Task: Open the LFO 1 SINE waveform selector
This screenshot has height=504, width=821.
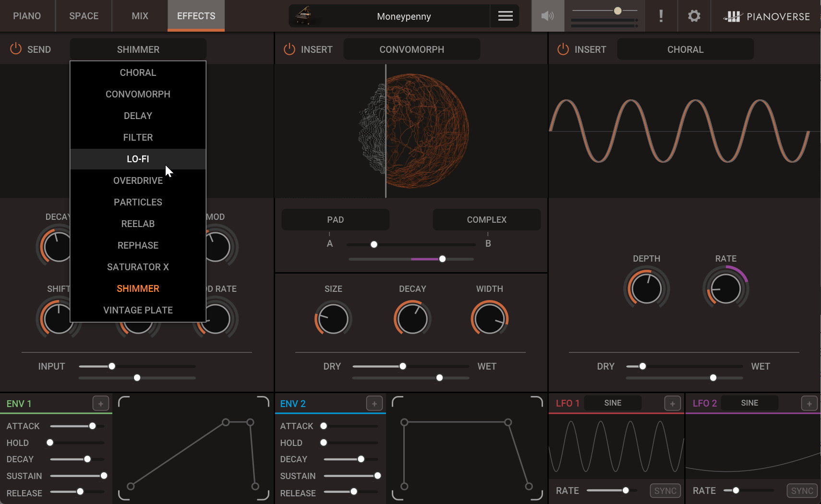Action: coord(613,403)
